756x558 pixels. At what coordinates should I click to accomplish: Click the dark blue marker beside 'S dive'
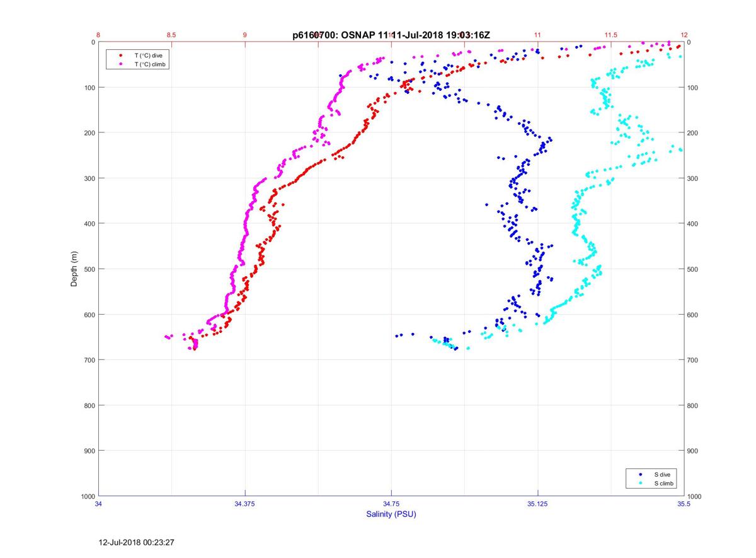(x=641, y=474)
